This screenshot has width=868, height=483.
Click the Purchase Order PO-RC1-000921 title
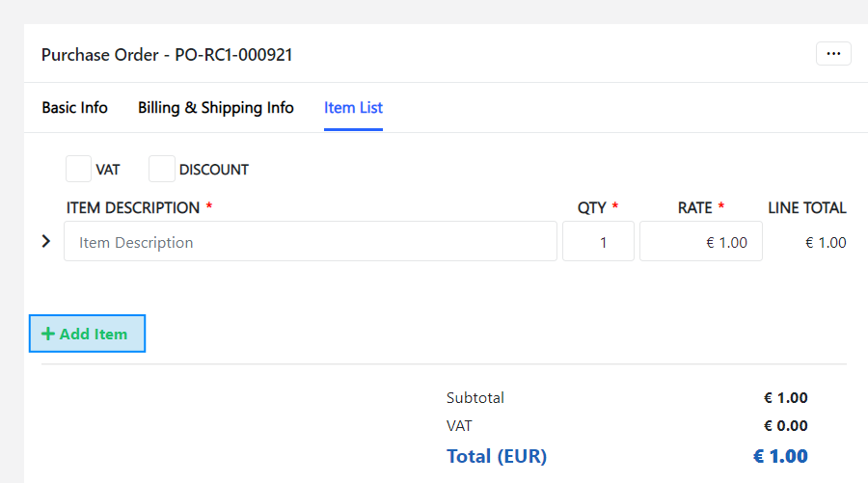(167, 55)
